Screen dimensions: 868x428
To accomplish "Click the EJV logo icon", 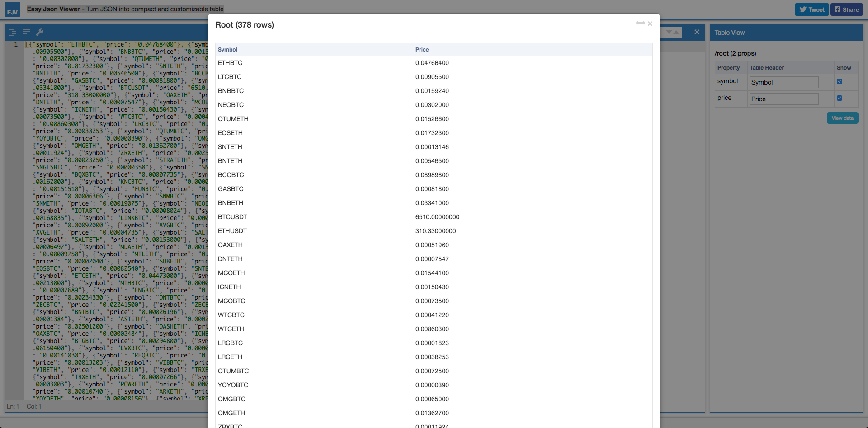I will 12,9.
